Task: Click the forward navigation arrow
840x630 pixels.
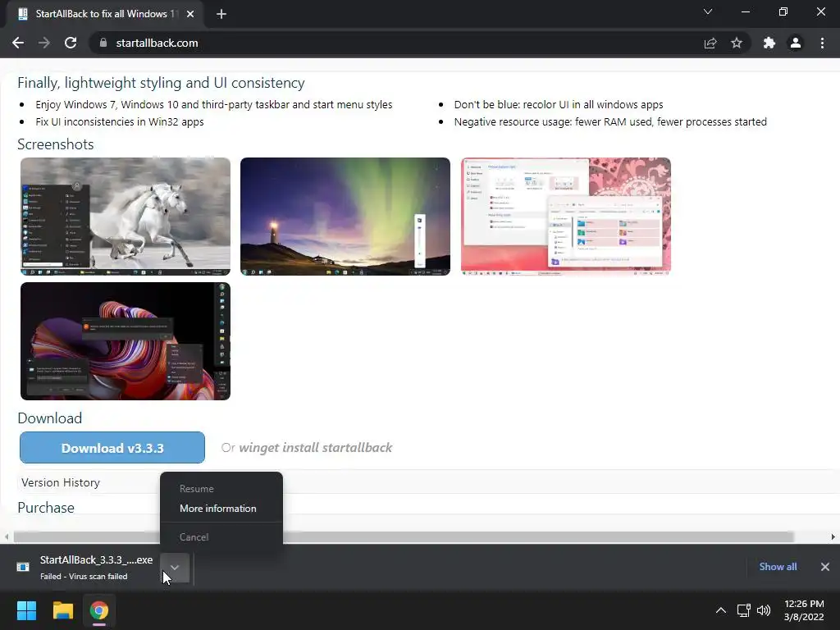Action: 44,43
